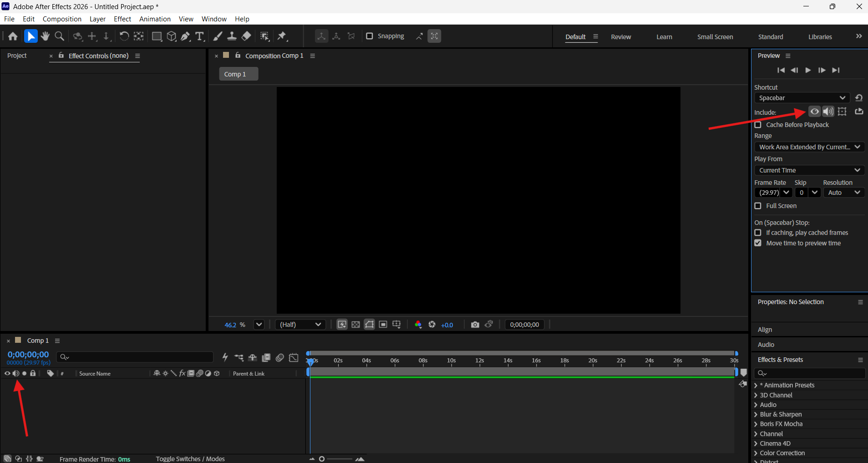Open the Align panel
This screenshot has width=868, height=463.
765,330
